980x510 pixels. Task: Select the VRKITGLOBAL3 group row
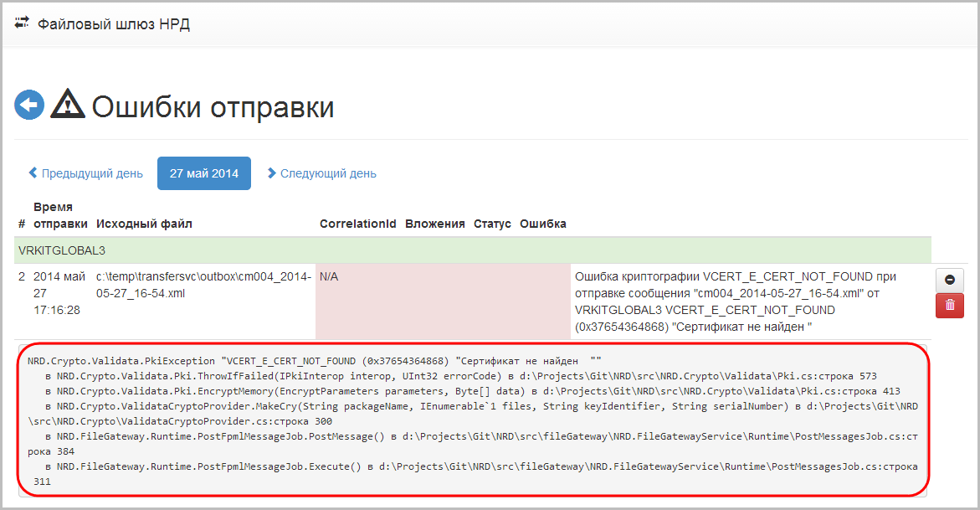(473, 250)
